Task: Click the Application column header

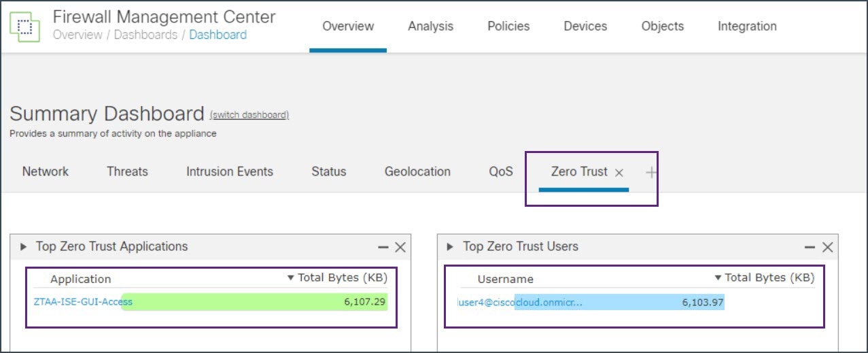Action: pos(80,279)
